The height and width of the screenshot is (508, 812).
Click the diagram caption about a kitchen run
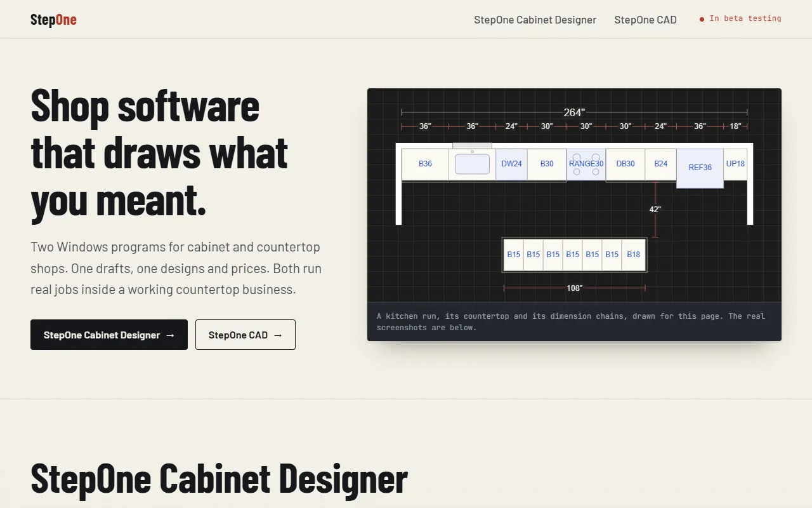tap(571, 322)
